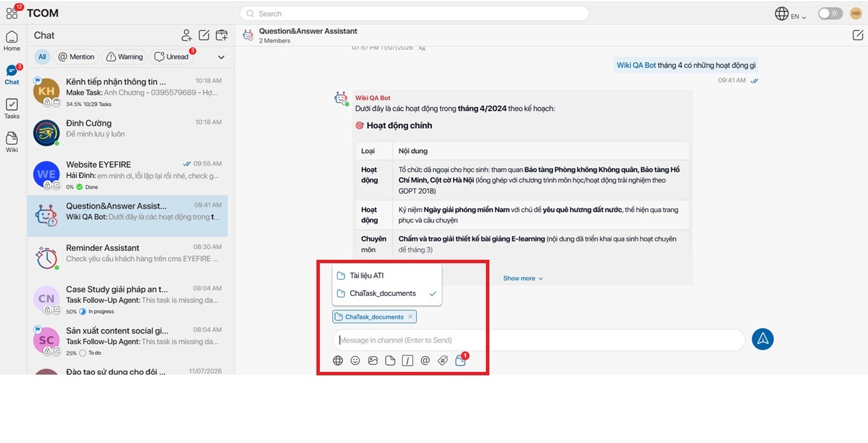This screenshot has height=443, width=868.
Task: Go to Home in the sidebar
Action: point(12,41)
